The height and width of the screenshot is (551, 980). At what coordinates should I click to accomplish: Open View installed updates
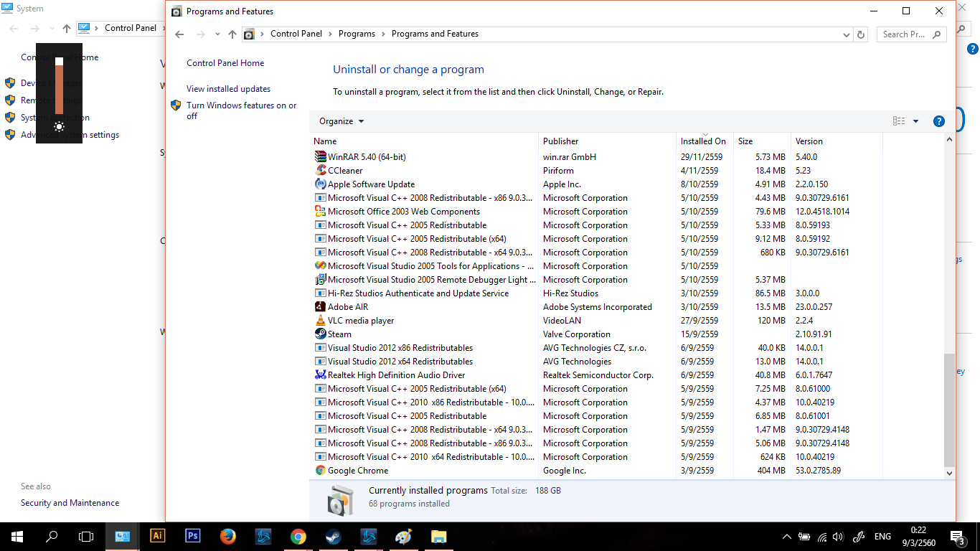(228, 89)
